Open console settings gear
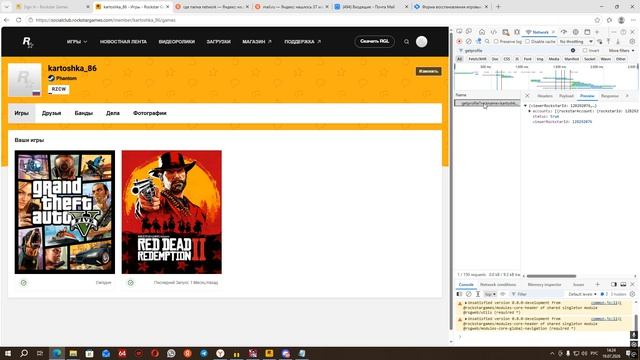Viewport: 640px width, 360px height. (x=632, y=294)
